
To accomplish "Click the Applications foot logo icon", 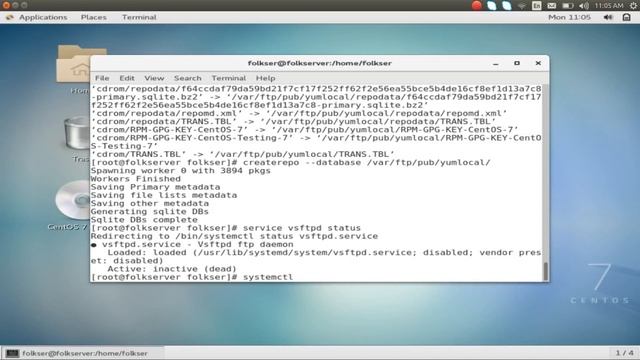I will [10, 17].
